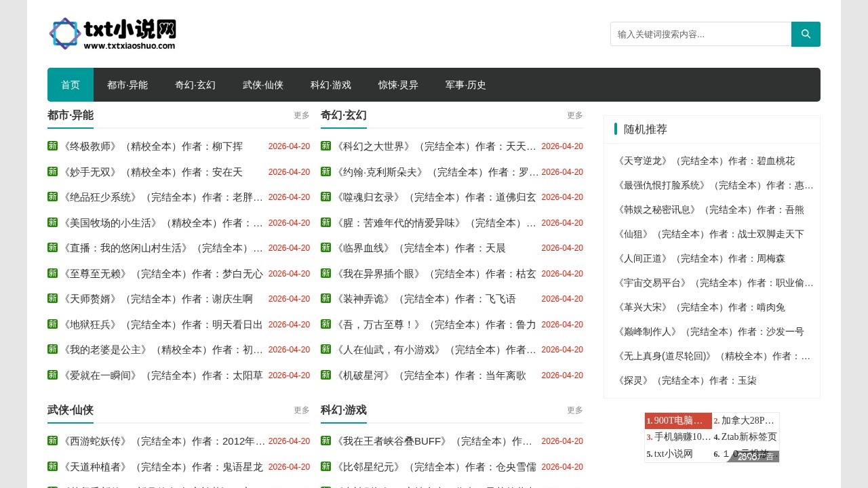Image resolution: width=868 pixels, height=488 pixels.
Task: Switch to the 首页 tab
Action: 71,85
